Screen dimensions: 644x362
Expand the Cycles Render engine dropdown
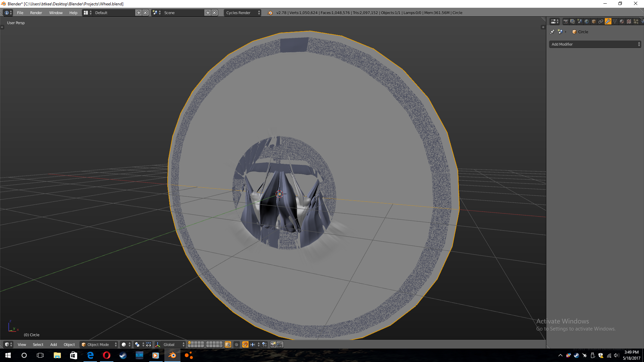(242, 13)
